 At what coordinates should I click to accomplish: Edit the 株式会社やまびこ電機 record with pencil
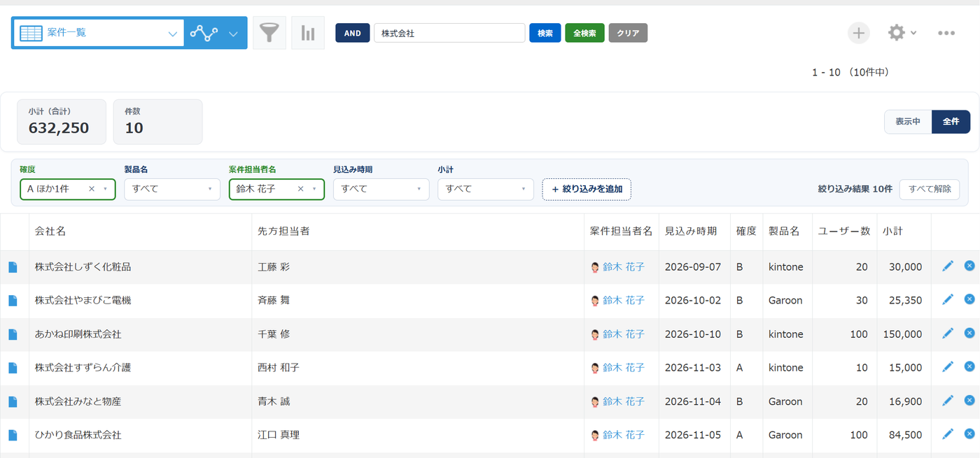click(948, 299)
